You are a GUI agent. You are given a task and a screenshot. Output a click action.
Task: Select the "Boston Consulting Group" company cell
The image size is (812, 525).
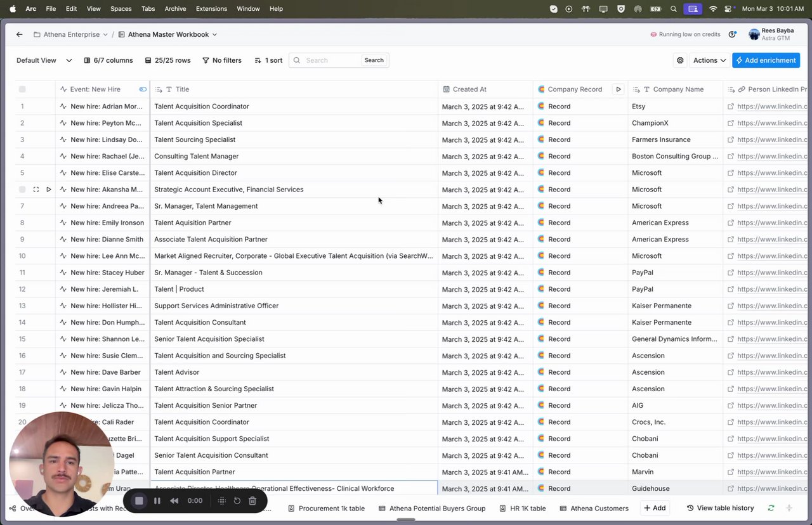[x=675, y=157]
